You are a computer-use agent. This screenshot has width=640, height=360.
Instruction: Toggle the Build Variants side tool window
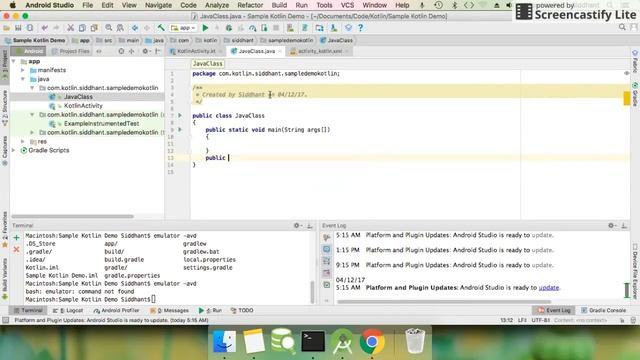(5, 279)
